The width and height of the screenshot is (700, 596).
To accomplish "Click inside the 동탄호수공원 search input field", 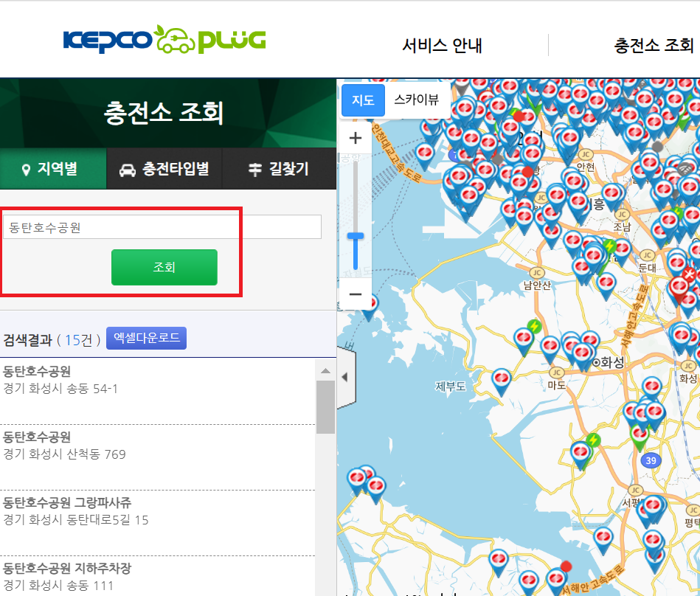I will tap(162, 226).
